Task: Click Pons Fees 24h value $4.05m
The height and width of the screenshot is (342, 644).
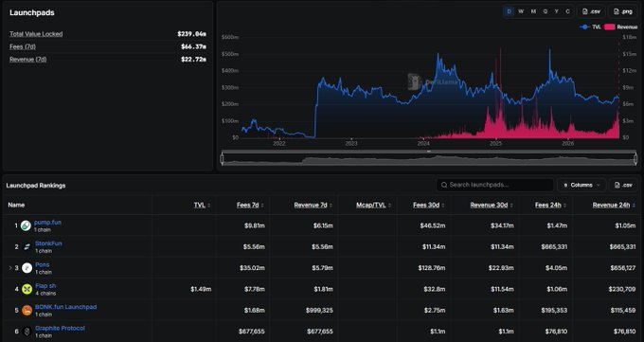Action: 556,268
